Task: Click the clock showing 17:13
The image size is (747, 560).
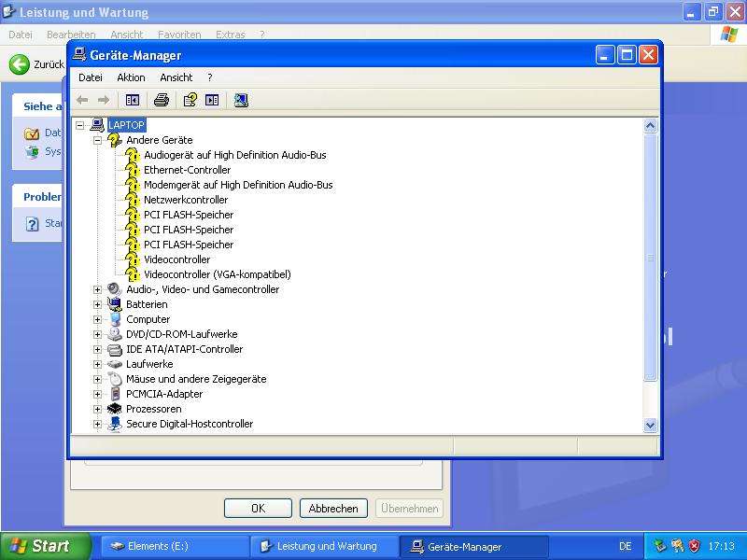Action: click(721, 546)
